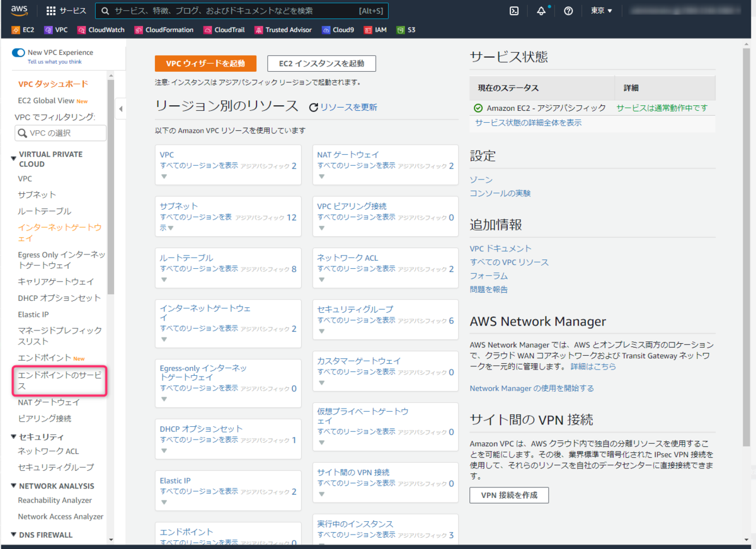Screen dimensions: 756x549
Task: Open the サービス grid menu icon
Action: [51, 11]
